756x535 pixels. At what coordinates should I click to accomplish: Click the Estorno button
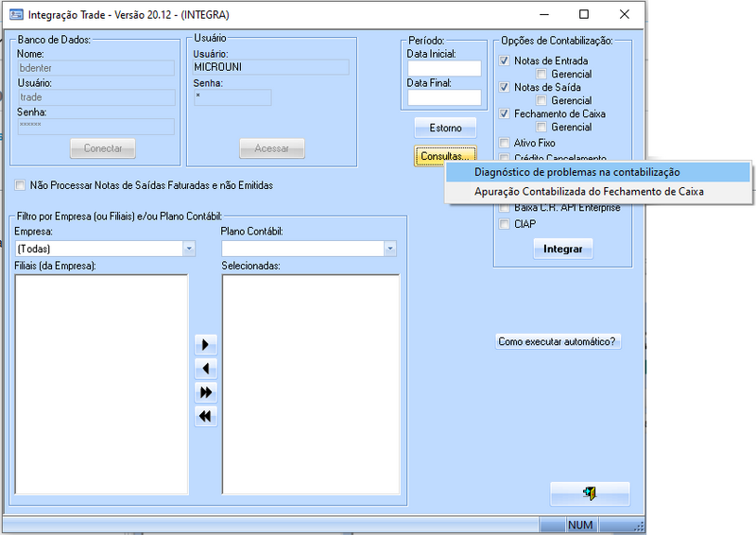[x=445, y=128]
